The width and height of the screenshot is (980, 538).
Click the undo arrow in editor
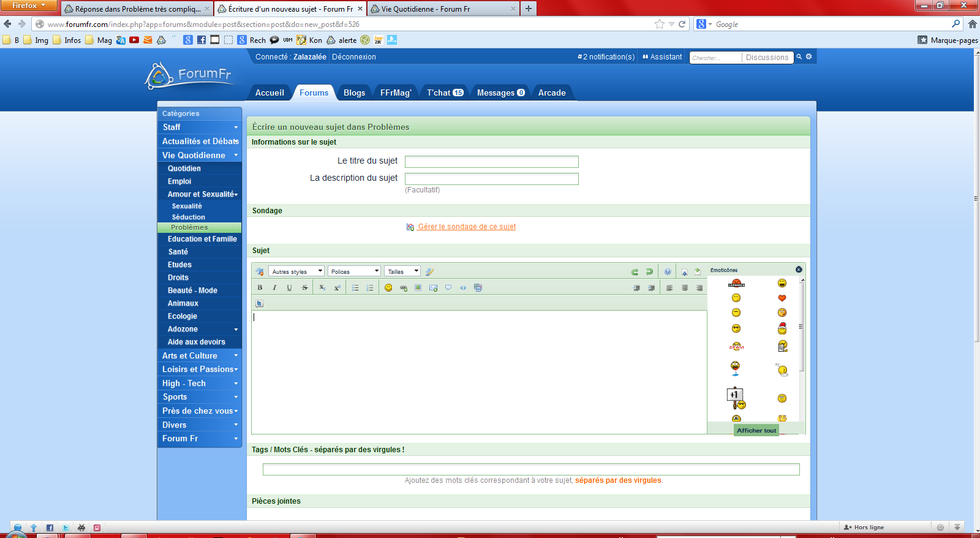click(635, 271)
